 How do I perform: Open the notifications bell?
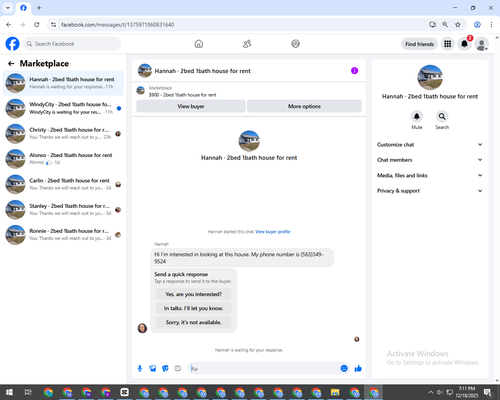tap(464, 44)
